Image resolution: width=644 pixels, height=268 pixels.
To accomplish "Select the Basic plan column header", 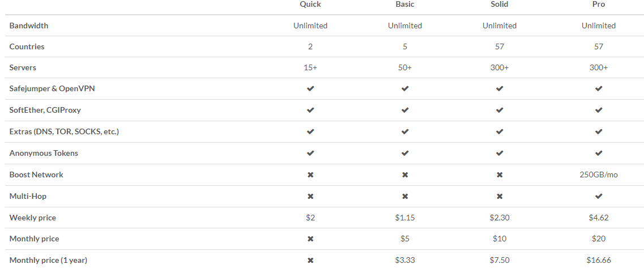I will point(405,5).
